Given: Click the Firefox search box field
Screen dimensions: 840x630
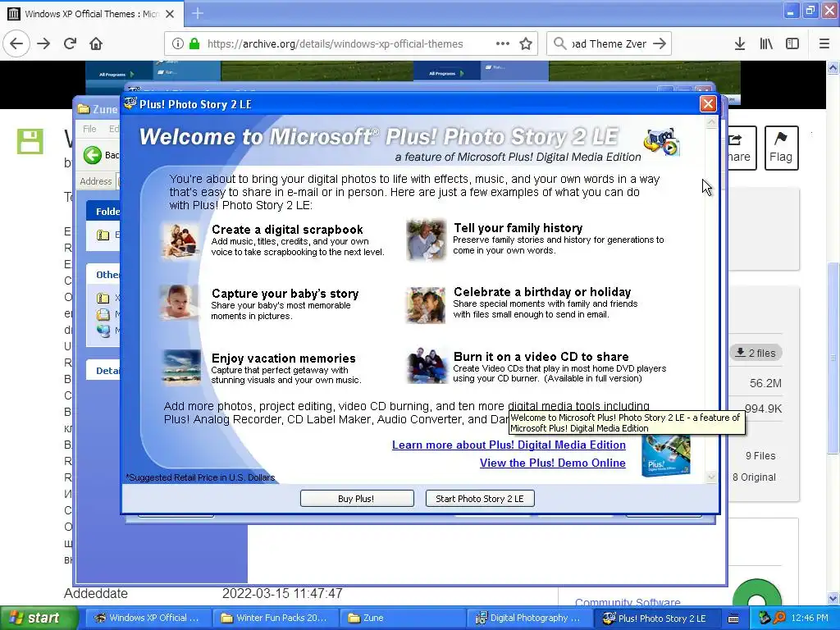Looking at the screenshot, I should [x=609, y=44].
